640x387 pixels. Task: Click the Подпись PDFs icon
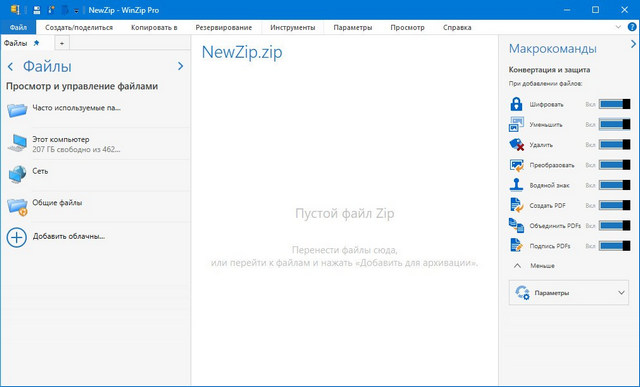tap(516, 246)
